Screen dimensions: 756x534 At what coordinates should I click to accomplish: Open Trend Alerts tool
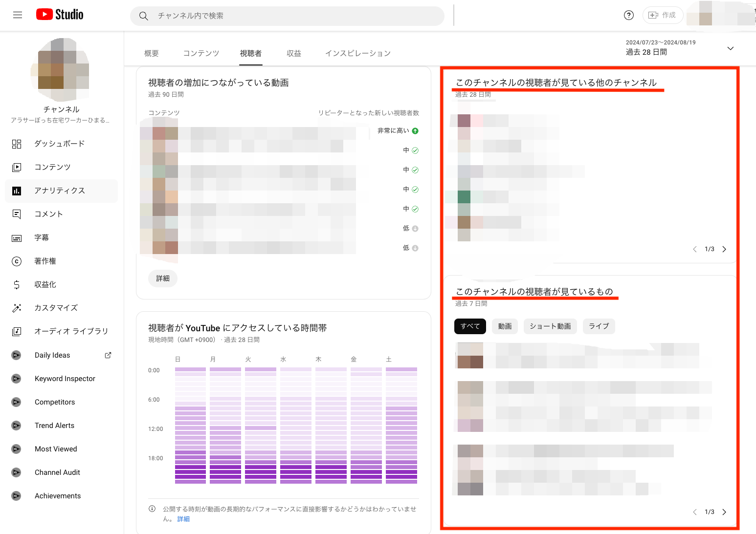[x=61, y=426]
